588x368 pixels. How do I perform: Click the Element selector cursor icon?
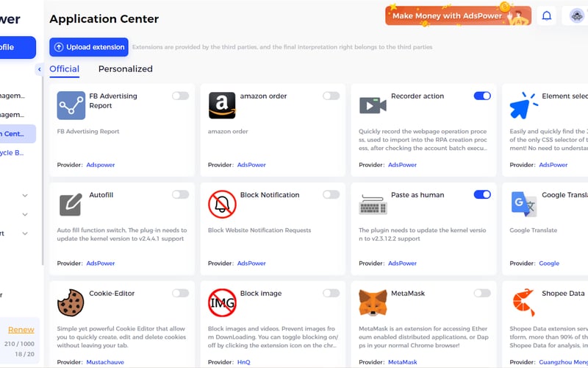pos(523,105)
